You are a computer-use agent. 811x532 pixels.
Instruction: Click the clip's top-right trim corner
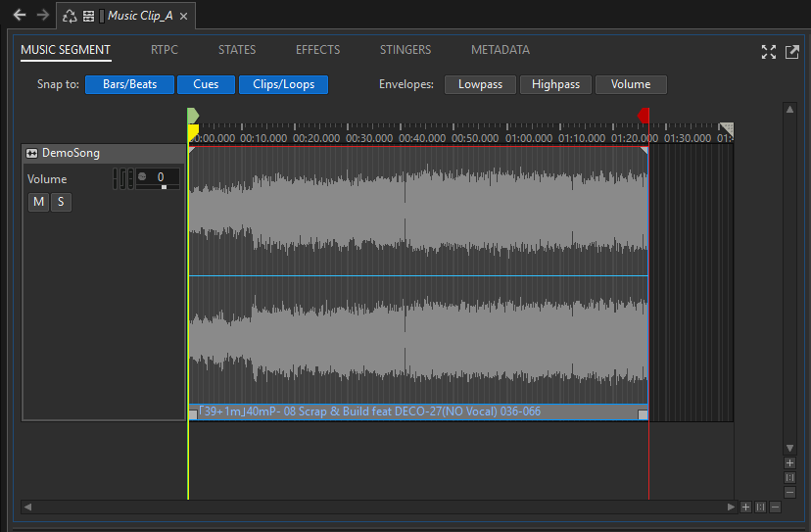[x=644, y=150]
